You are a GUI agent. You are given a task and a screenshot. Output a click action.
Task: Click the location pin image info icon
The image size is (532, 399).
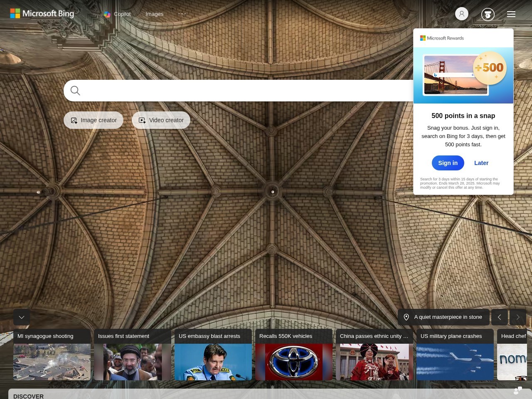tap(406, 317)
